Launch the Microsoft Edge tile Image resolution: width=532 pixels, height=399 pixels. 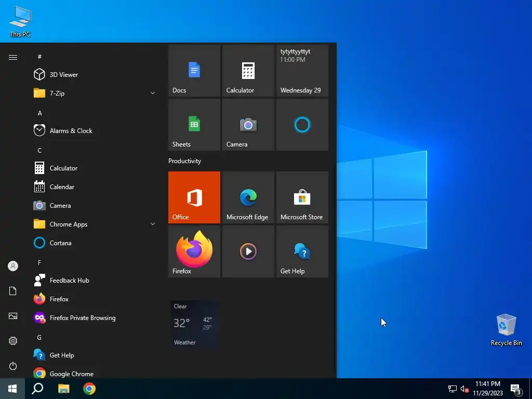(248, 197)
